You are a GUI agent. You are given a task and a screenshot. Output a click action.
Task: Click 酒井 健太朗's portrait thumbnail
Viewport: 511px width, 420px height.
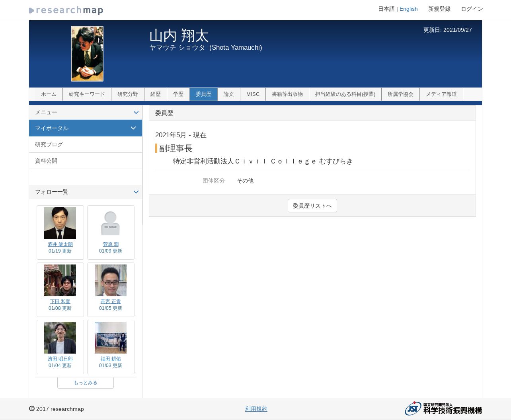pos(60,223)
